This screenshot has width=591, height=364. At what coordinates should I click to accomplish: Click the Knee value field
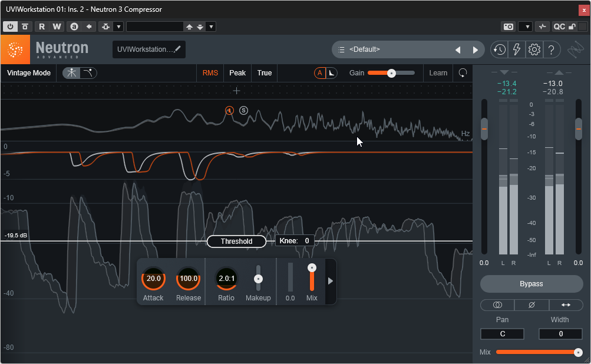click(x=295, y=241)
